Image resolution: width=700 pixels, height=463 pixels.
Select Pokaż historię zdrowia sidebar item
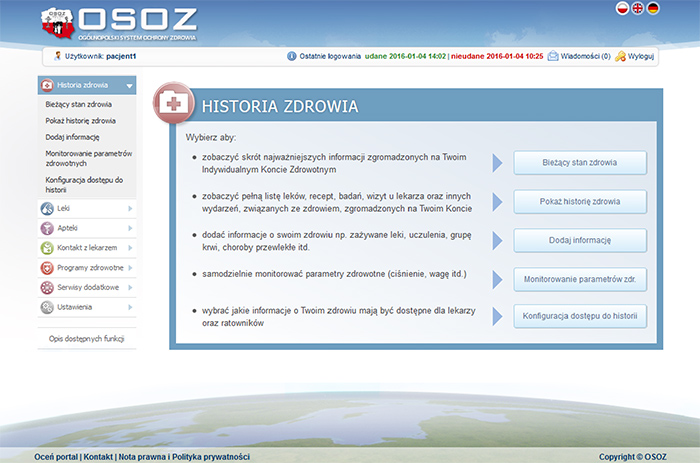(x=81, y=120)
